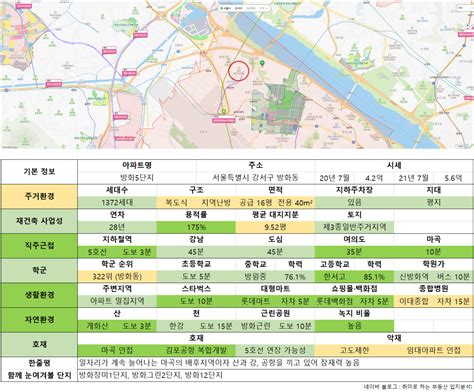Click the green location pin near the river
The height and width of the screenshot is (392, 474).
262,63
